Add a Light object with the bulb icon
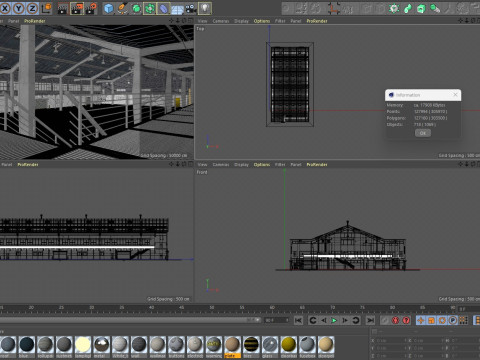The width and height of the screenshot is (480, 360). click(x=205, y=8)
